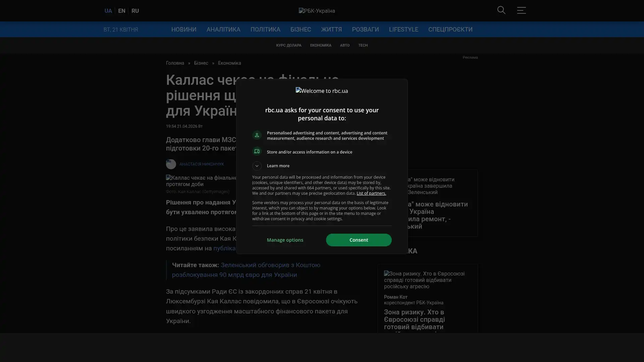Viewport: 644px width, 362px height.
Task: Open the НОВИНИ menu item
Action: (x=184, y=29)
